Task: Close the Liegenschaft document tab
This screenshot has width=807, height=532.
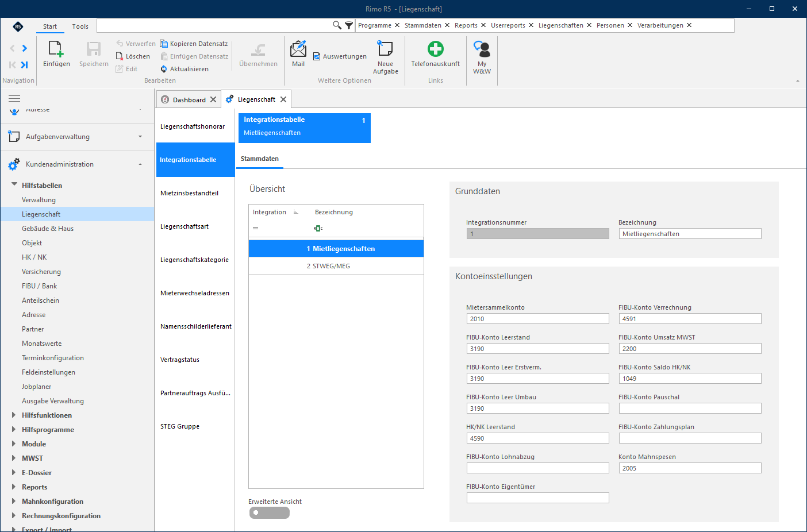Action: tap(283, 99)
